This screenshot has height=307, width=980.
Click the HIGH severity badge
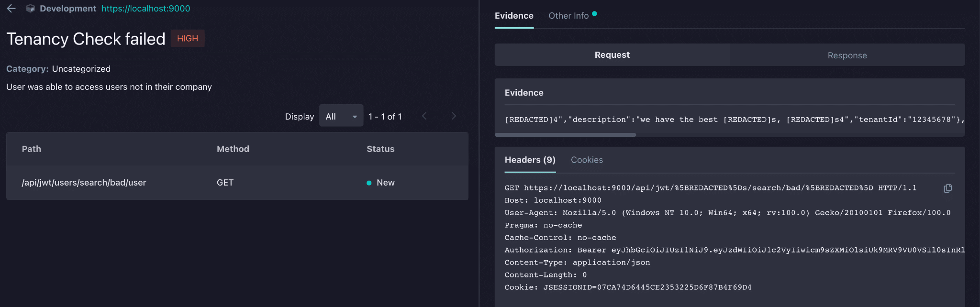click(188, 38)
